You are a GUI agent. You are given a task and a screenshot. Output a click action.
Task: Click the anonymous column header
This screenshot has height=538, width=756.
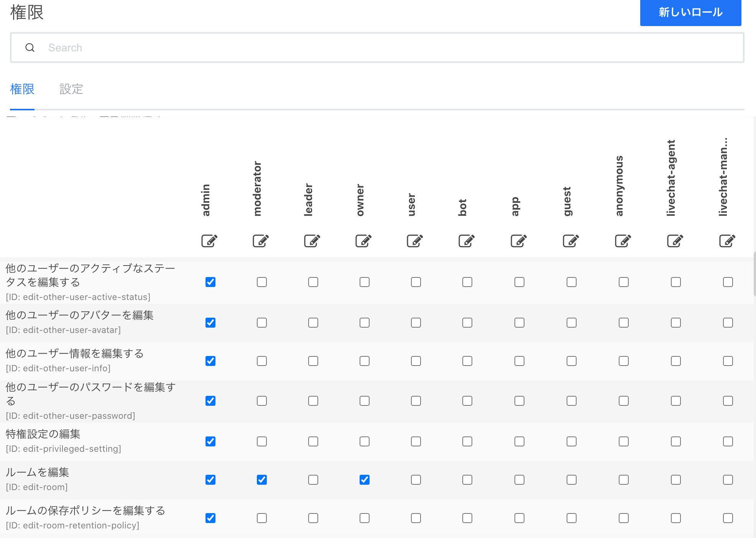(x=619, y=186)
